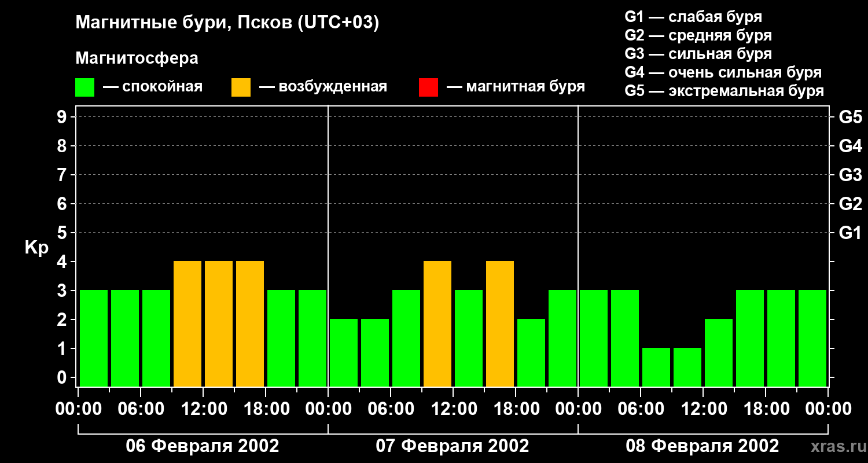Click the last orange bar on 06 Февраля
This screenshot has height=463, width=868.
click(250, 324)
